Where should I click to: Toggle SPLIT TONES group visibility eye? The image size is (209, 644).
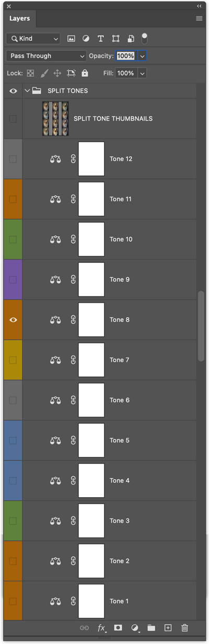click(13, 91)
